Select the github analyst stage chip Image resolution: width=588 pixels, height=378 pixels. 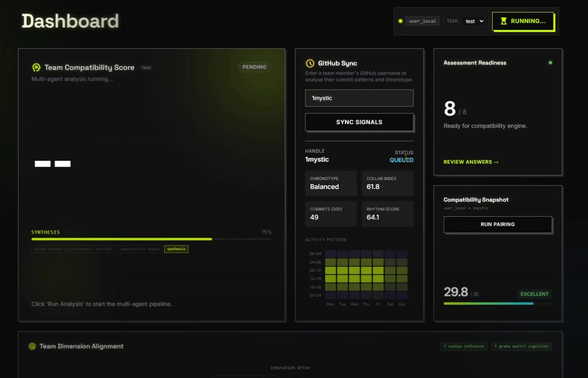click(48, 249)
